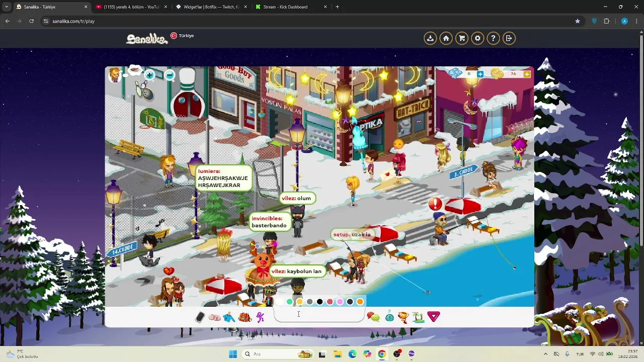This screenshot has height=362, width=644.
Task: Select the yellow chat color swatch
Action: pos(299,302)
